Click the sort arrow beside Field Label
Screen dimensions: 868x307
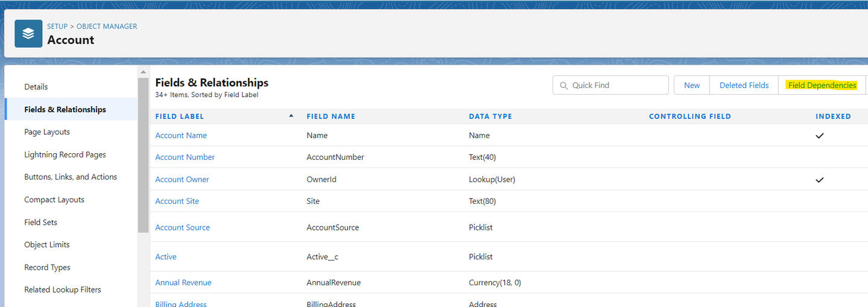tap(291, 116)
